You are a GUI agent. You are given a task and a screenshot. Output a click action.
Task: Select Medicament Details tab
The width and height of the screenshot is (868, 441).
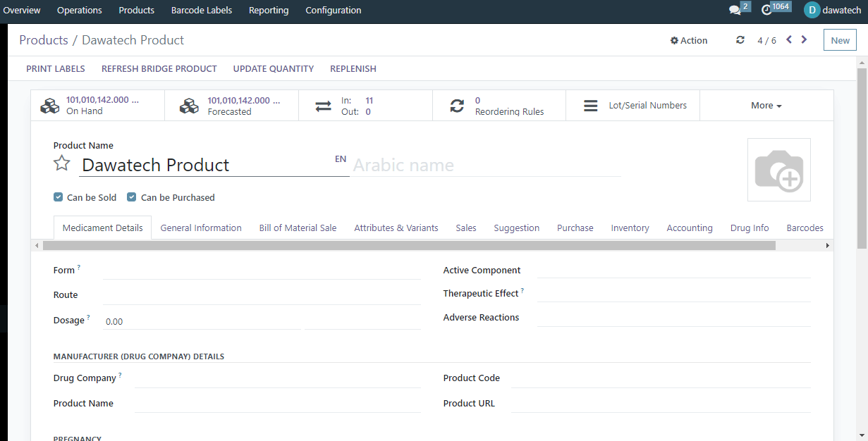[x=103, y=228]
